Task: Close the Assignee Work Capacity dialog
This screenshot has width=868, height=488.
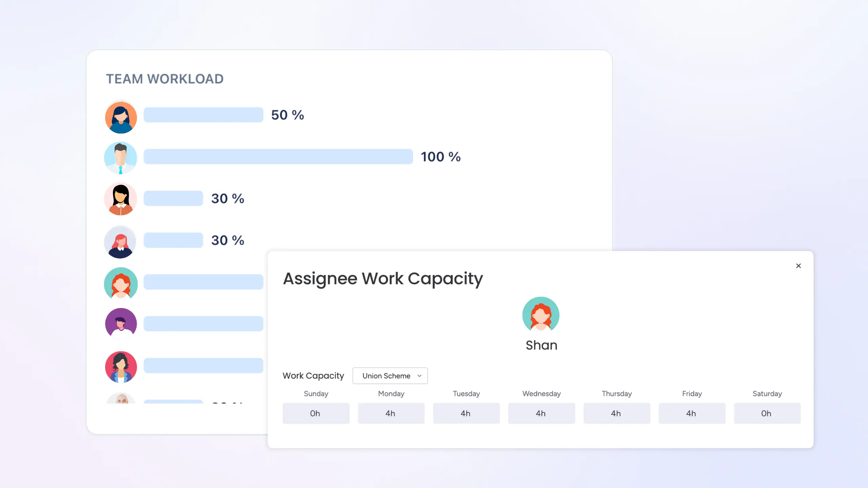Action: [x=798, y=266]
